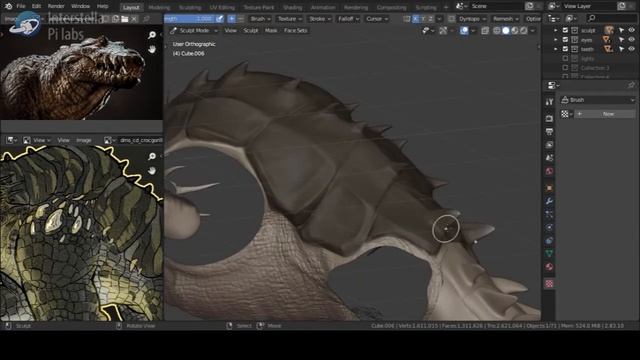
Task: Adjust the brush Strength slider
Action: [x=189, y=19]
